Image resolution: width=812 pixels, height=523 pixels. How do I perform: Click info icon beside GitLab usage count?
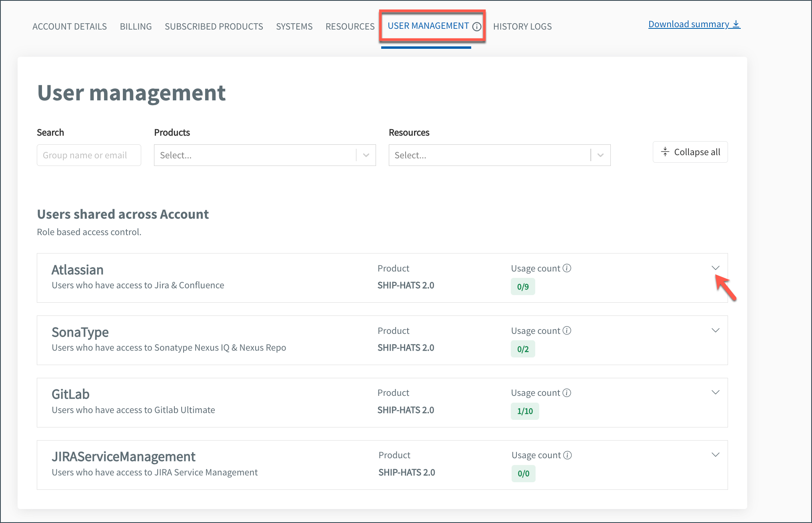(567, 393)
